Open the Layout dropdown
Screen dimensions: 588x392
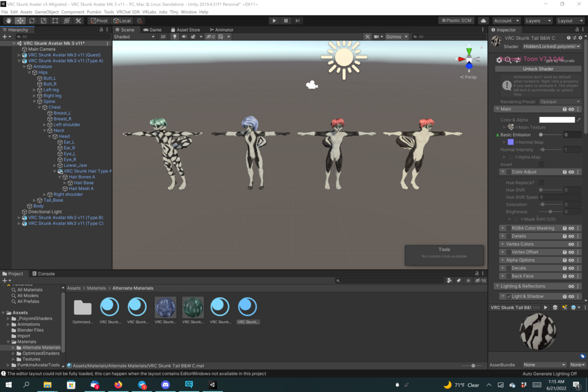click(x=570, y=20)
